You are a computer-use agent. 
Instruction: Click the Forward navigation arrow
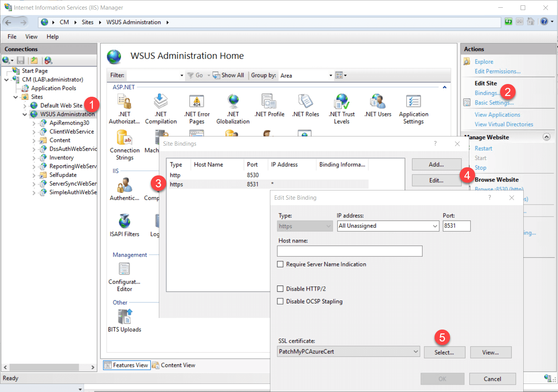coord(24,22)
